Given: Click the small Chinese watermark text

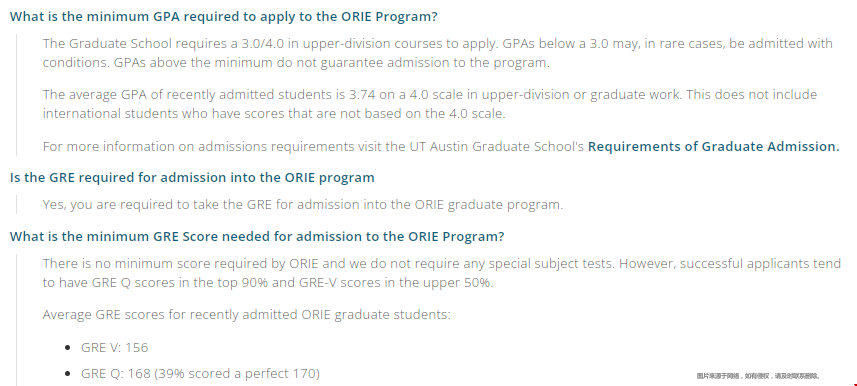Looking at the screenshot, I should (x=758, y=376).
